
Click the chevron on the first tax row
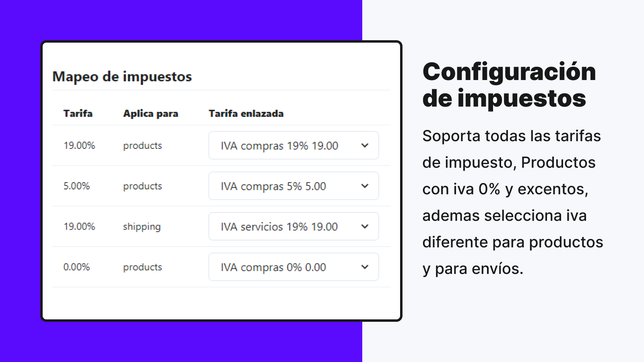pyautogui.click(x=364, y=146)
